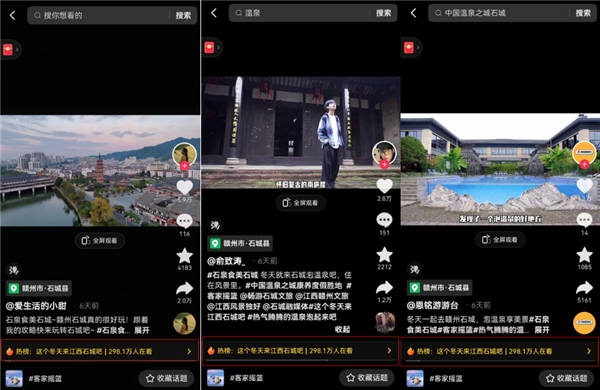The image size is (600, 390).
Task: Open 赣州市·石城县 location tag above @爱生活的小甜
Action: [x=39, y=288]
